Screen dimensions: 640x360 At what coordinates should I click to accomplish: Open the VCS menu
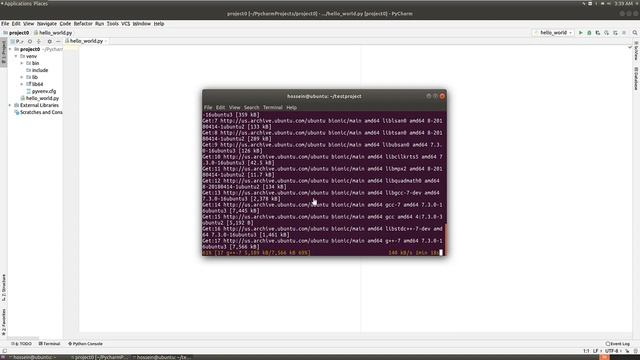click(126, 24)
